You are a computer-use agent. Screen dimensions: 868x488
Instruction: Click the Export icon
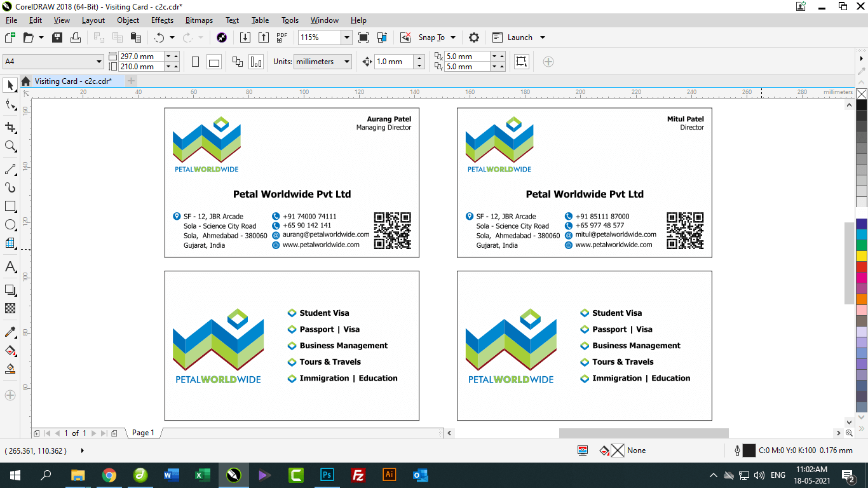coord(263,37)
